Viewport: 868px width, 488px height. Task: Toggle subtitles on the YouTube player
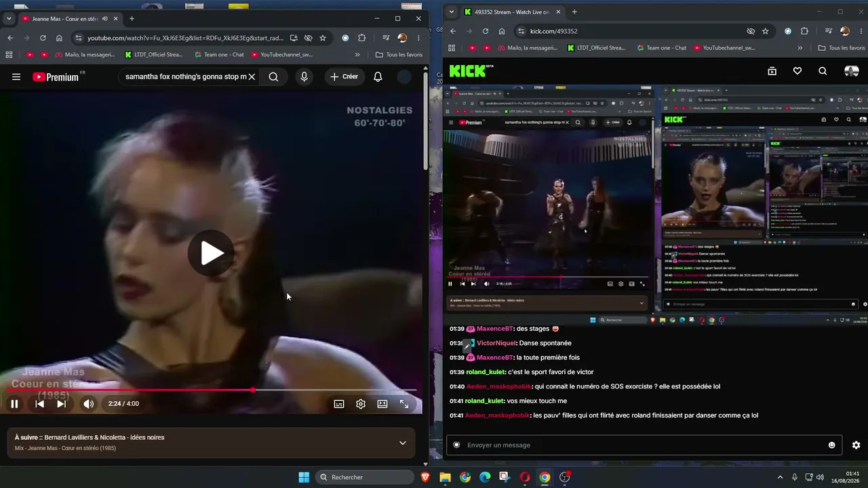coord(339,404)
